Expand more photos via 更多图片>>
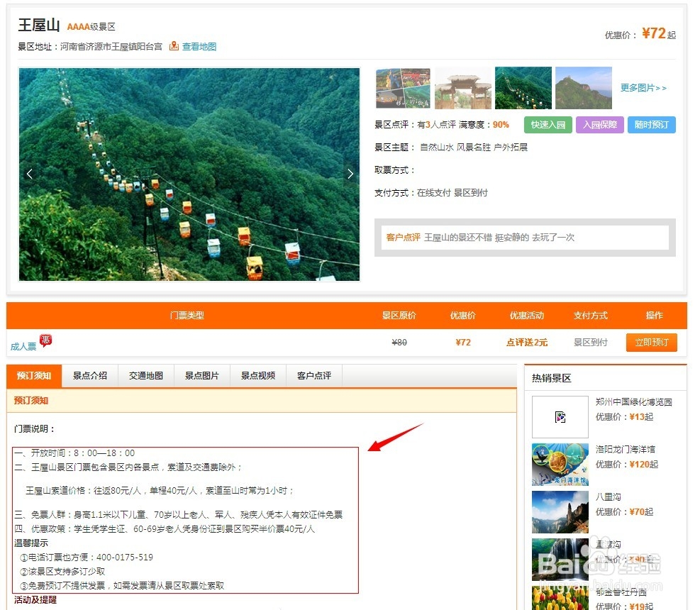The height and width of the screenshot is (610, 700). click(x=643, y=87)
